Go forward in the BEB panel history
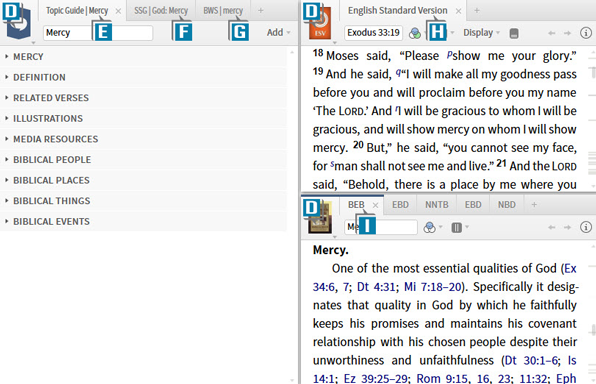 pyautogui.click(x=567, y=227)
